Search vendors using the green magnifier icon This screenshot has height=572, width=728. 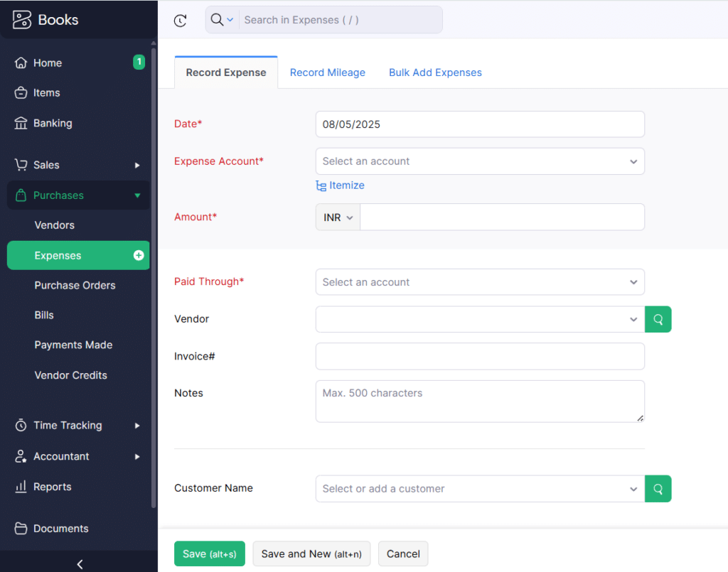(658, 319)
